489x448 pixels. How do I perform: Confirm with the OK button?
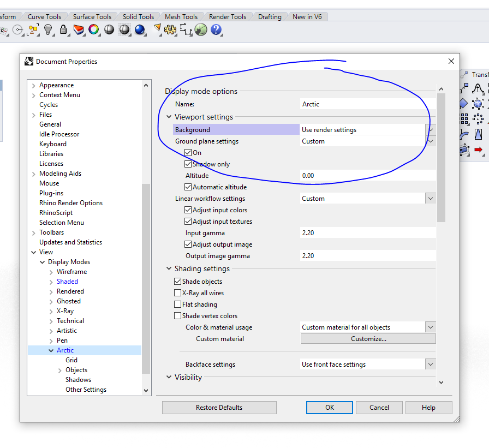point(329,408)
